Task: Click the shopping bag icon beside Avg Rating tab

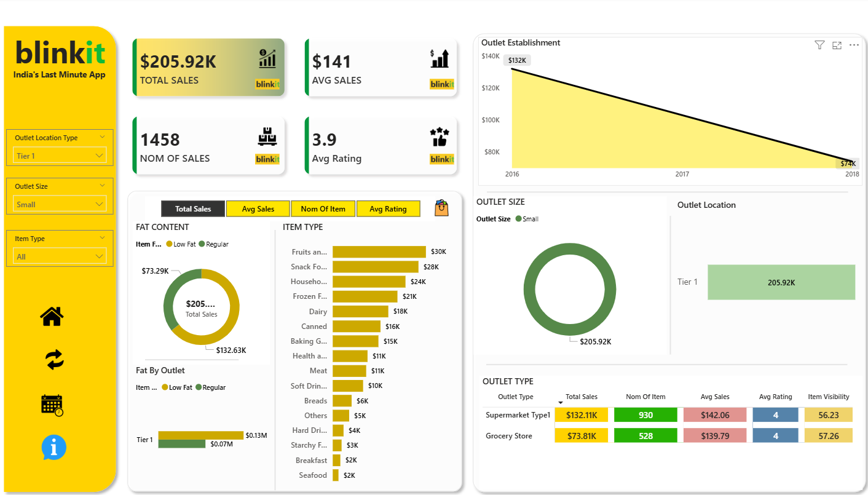Action: pos(441,208)
